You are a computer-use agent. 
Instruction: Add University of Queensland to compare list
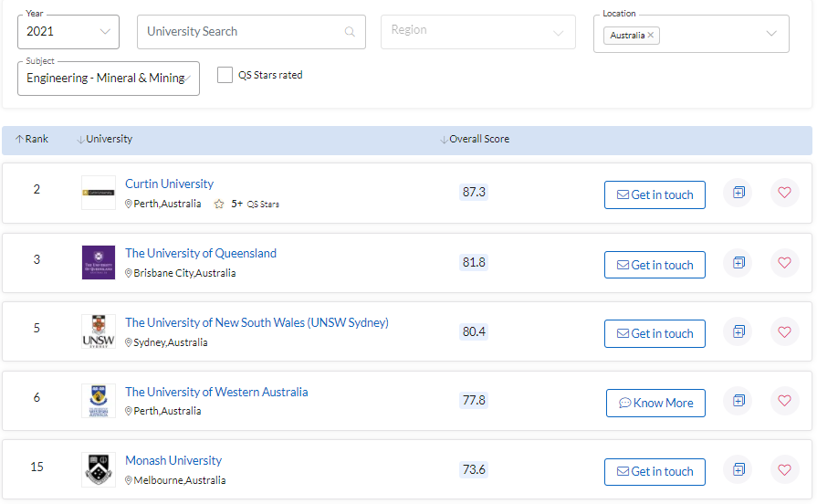pyautogui.click(x=738, y=263)
